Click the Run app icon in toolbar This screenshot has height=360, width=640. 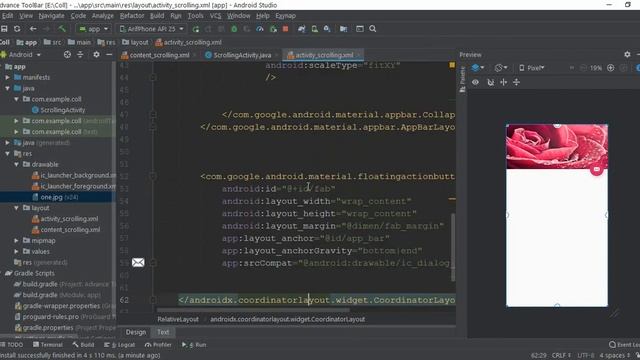(x=196, y=29)
